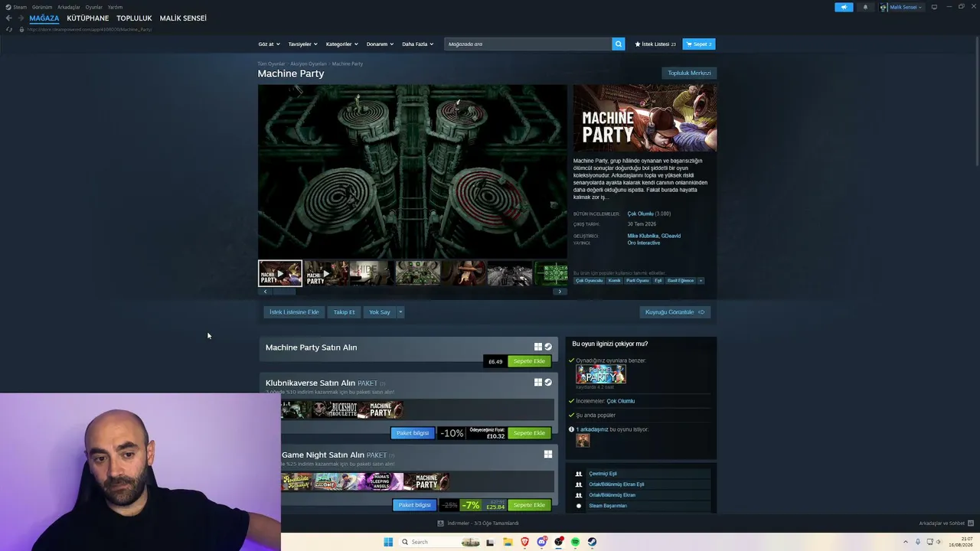The width and height of the screenshot is (980, 551).
Task: Open the Oro Interactive publisher link
Action: click(644, 243)
